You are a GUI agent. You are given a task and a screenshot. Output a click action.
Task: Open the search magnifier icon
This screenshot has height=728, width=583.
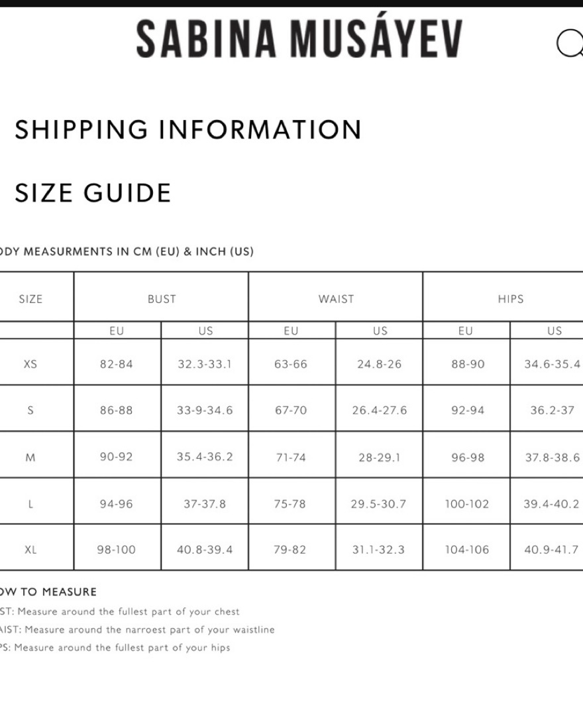570,43
